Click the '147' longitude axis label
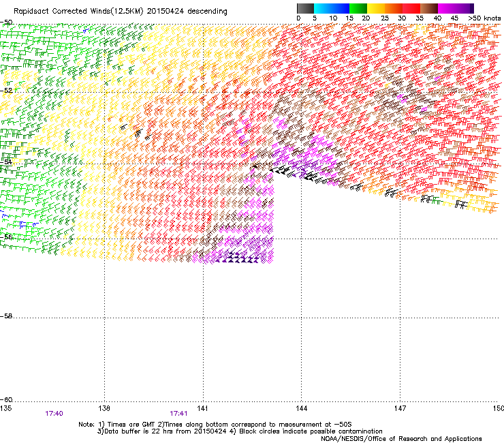 click(400, 408)
